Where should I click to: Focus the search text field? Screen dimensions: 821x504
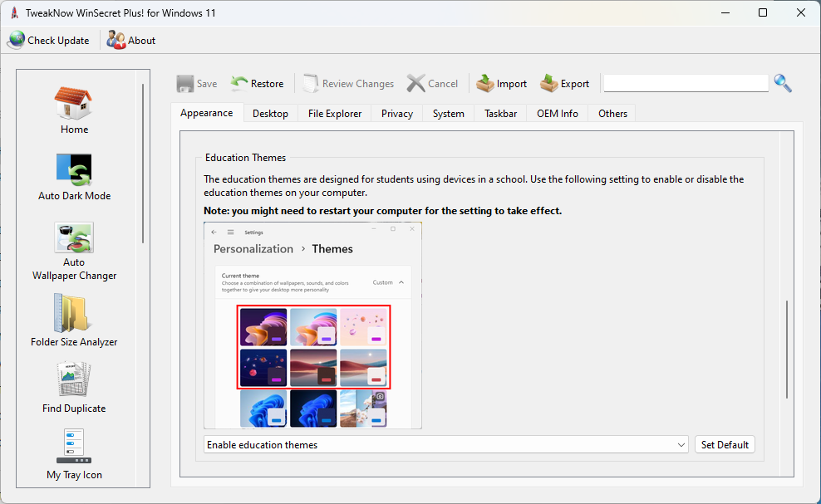click(x=686, y=83)
